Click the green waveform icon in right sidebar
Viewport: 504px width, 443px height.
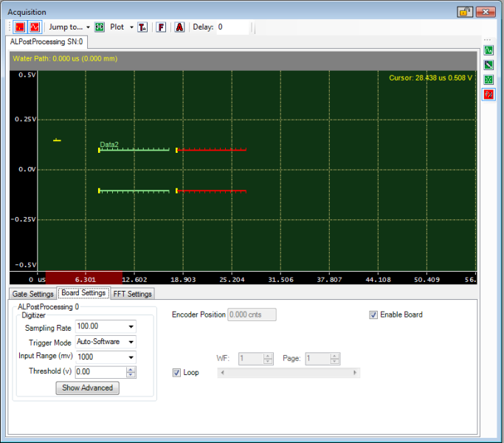[488, 50]
